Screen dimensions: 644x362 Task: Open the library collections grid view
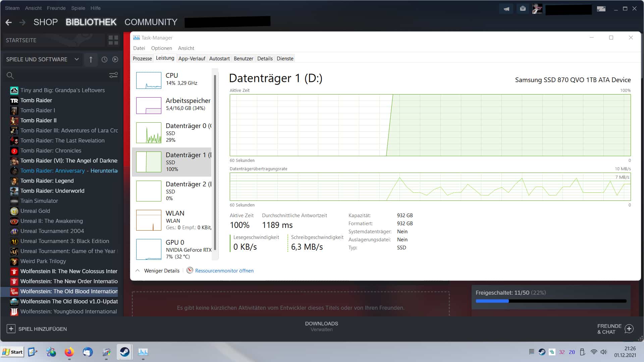(113, 40)
